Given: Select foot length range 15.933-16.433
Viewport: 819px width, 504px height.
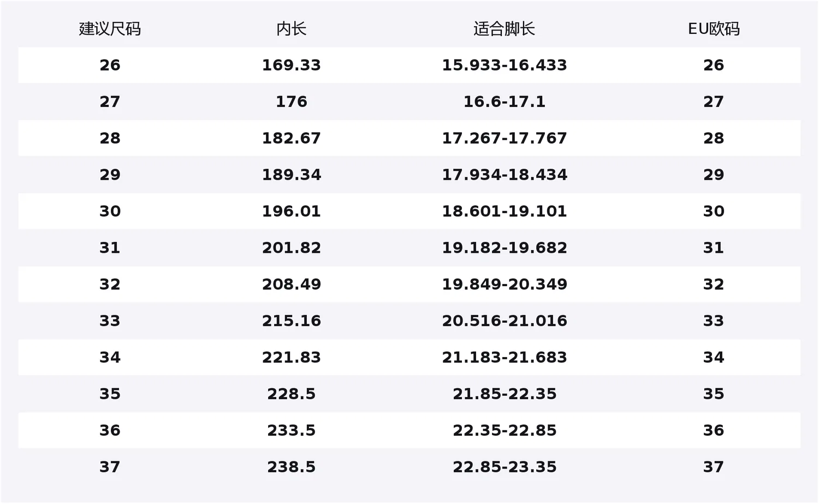Looking at the screenshot, I should [x=504, y=65].
